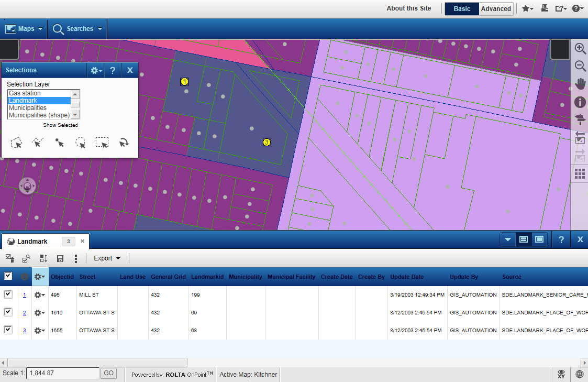Open the About this Site link
This screenshot has width=588, height=382.
tap(408, 8)
